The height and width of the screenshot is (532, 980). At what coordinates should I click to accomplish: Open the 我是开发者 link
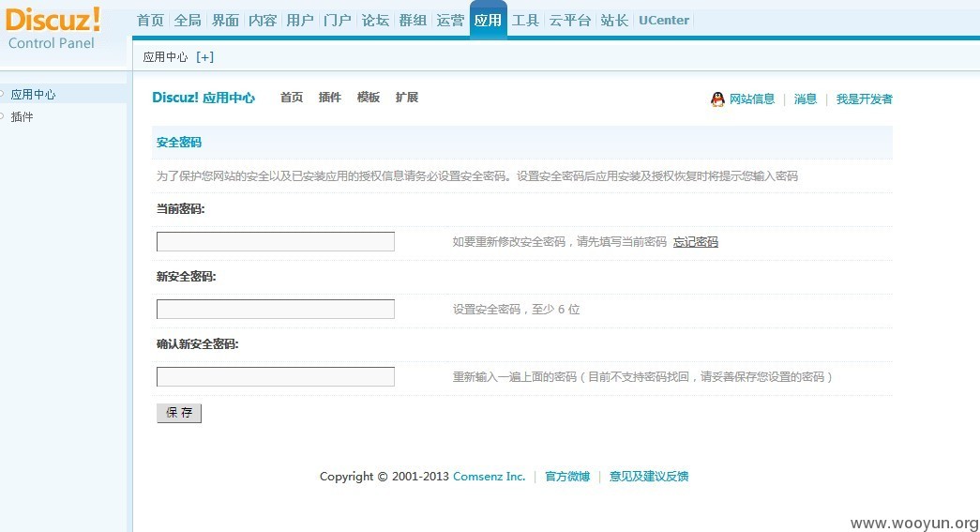point(864,99)
